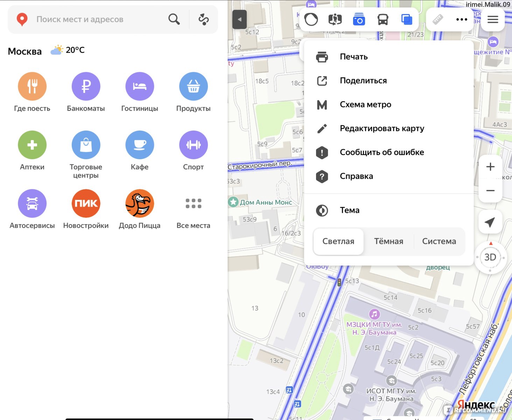Choose Печать from the menu

(x=389, y=57)
